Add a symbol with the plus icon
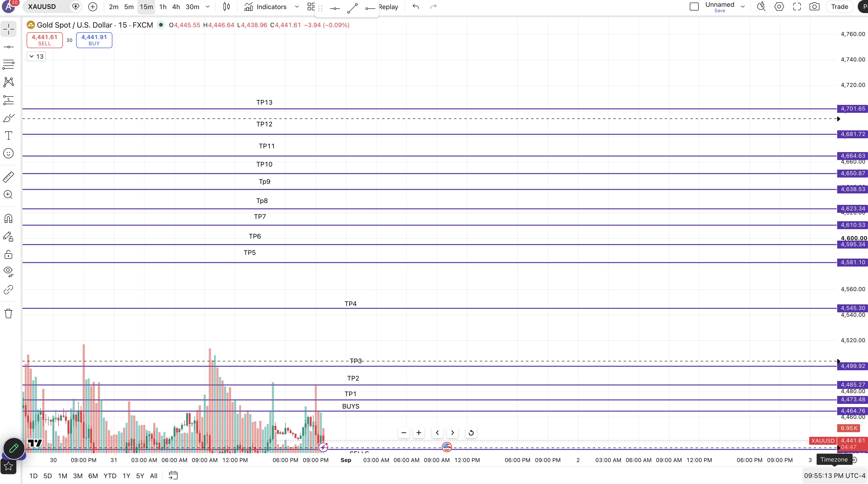Screen dimensions: 868x484 (93, 7)
